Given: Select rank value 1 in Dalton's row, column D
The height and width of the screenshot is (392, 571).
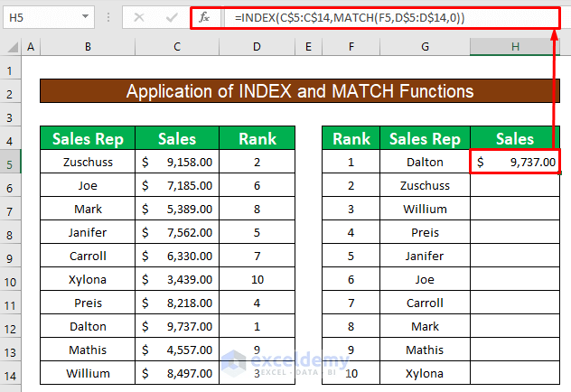Looking at the screenshot, I should [257, 326].
